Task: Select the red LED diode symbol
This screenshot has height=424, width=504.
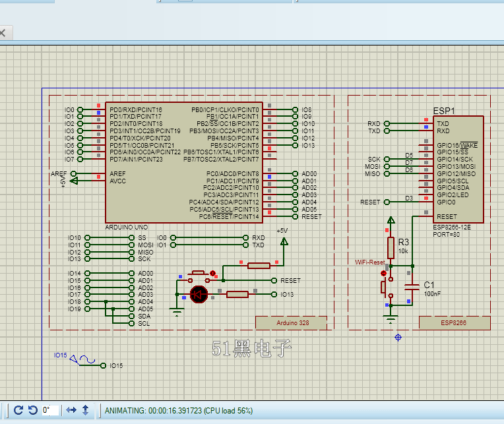Action: (x=199, y=294)
